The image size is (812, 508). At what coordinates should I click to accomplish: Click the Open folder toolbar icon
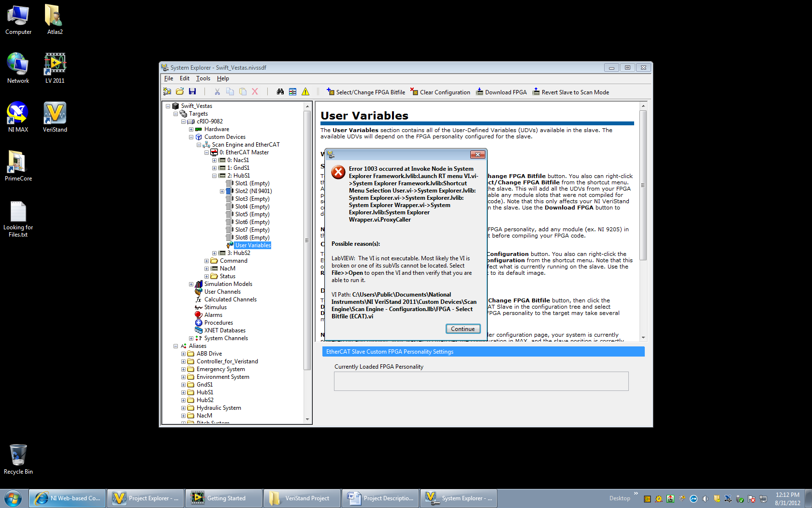[180, 91]
